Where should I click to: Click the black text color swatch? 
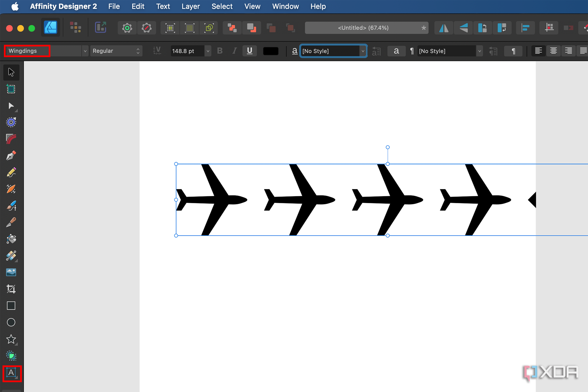coord(271,51)
